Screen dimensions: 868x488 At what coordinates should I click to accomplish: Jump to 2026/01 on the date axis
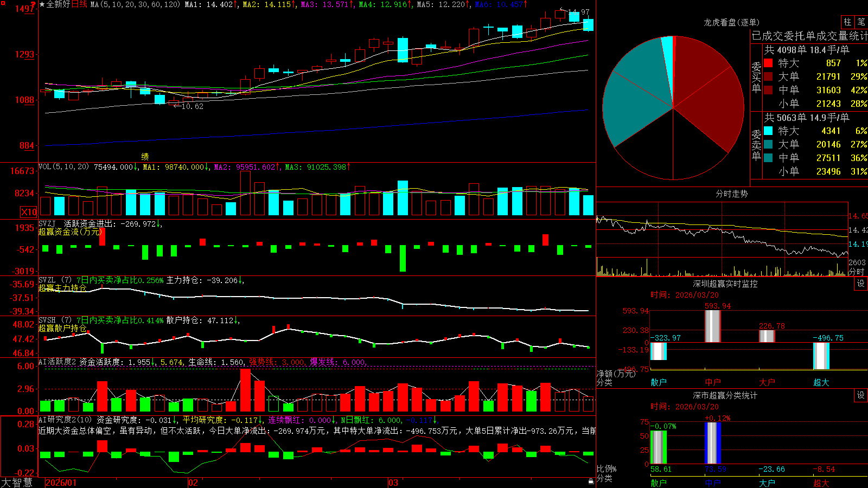point(61,483)
